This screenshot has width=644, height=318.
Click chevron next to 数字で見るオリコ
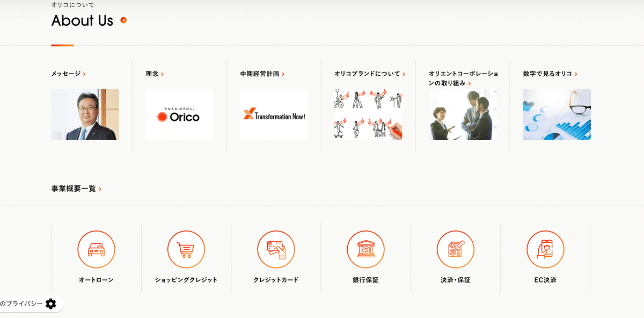pyautogui.click(x=576, y=74)
